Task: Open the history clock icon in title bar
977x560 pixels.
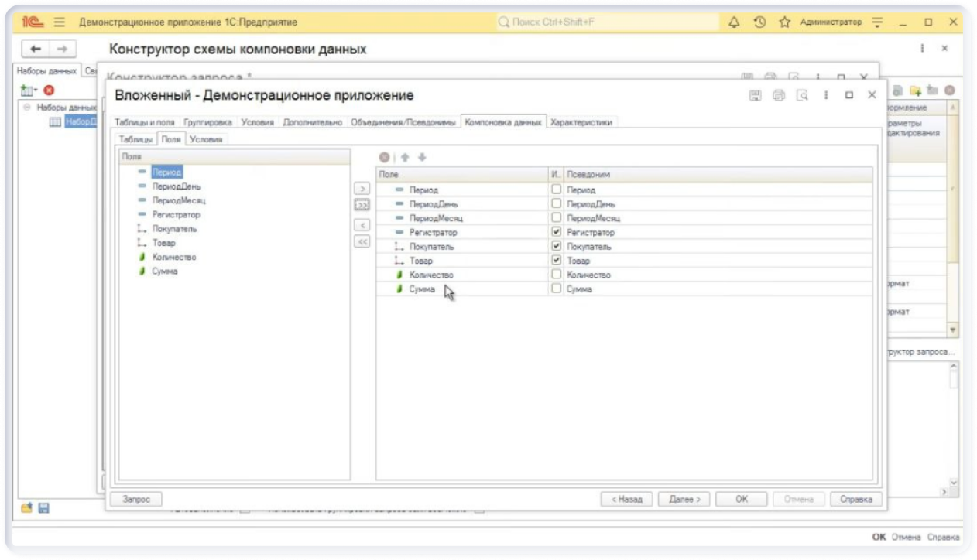Action: (x=759, y=22)
